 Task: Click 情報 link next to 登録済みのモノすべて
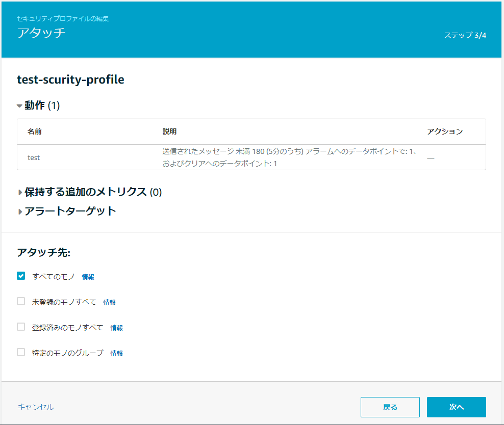116,328
